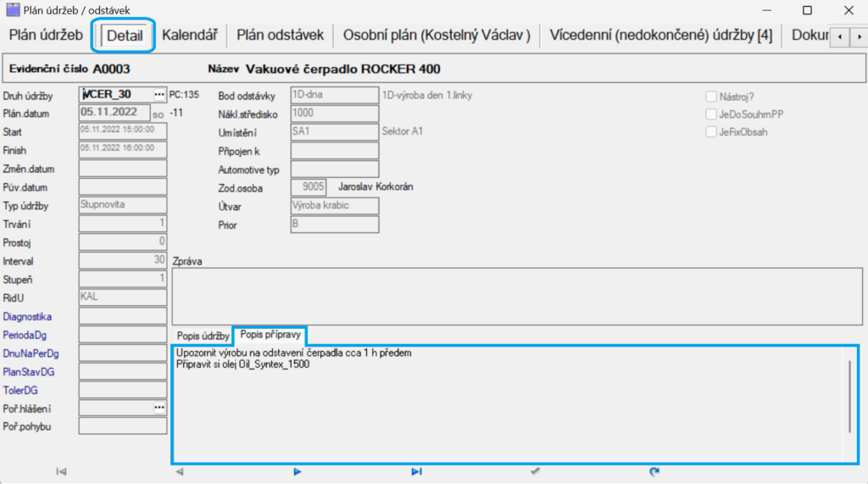Switch to the Kalendář tab
The height and width of the screenshot is (484, 868).
click(189, 35)
